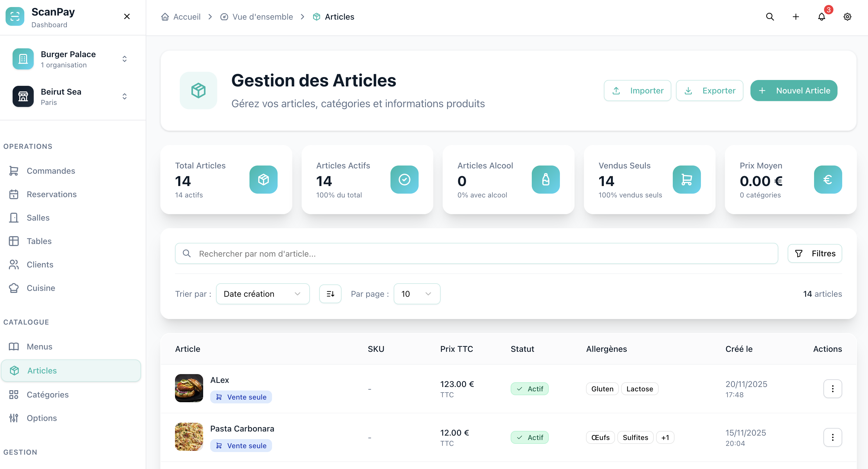Open the items per page dropdown
This screenshot has height=469, width=868.
pyautogui.click(x=417, y=294)
